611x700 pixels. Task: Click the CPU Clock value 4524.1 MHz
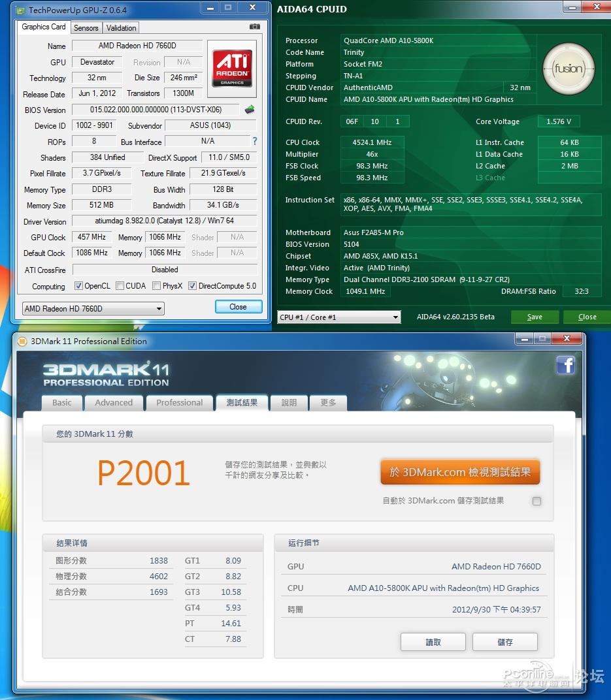[372, 142]
